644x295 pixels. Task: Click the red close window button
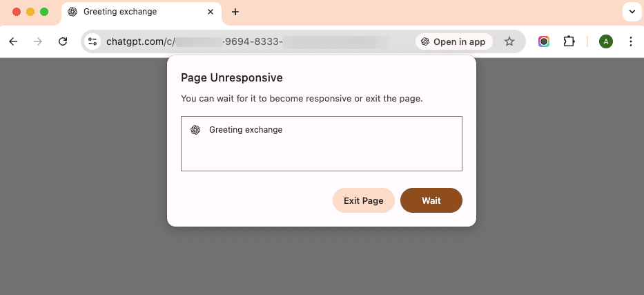pos(17,12)
